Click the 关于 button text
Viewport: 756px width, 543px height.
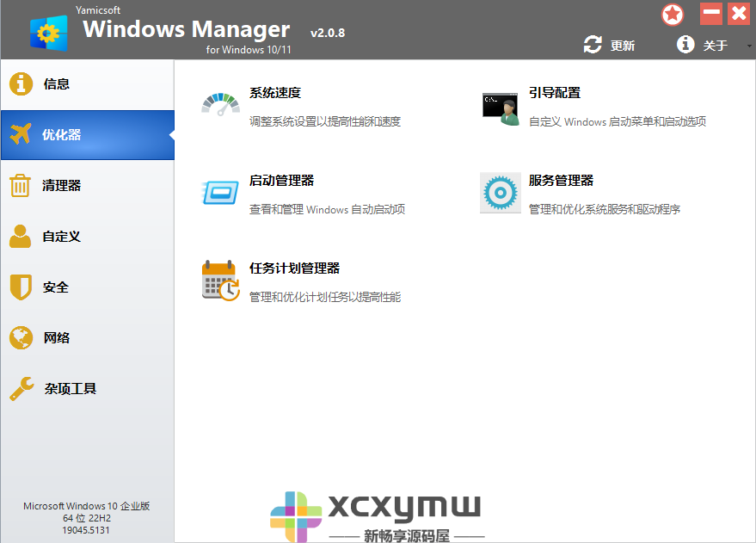click(715, 46)
